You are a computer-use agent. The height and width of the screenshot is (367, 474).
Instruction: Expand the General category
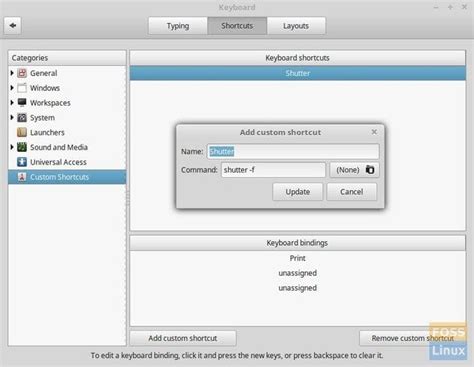click(x=12, y=73)
